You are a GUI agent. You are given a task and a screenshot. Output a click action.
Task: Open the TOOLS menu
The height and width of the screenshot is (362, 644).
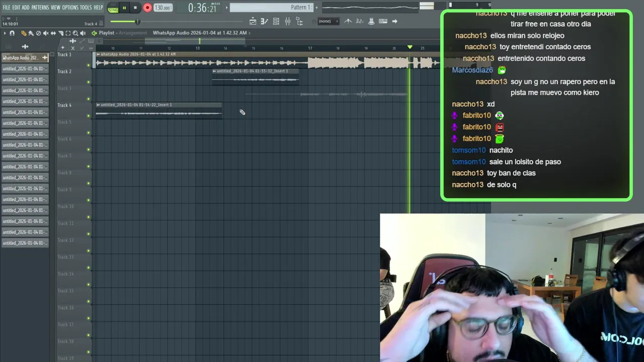pyautogui.click(x=86, y=8)
